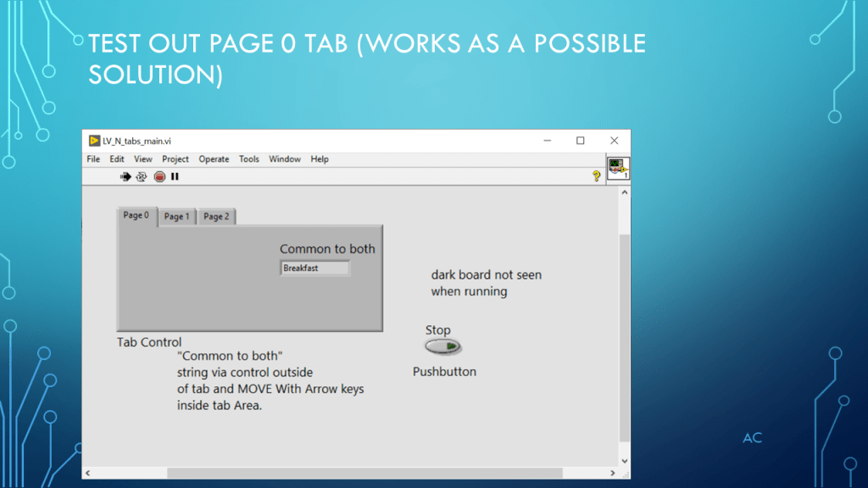Open the Tools menu

tap(249, 159)
